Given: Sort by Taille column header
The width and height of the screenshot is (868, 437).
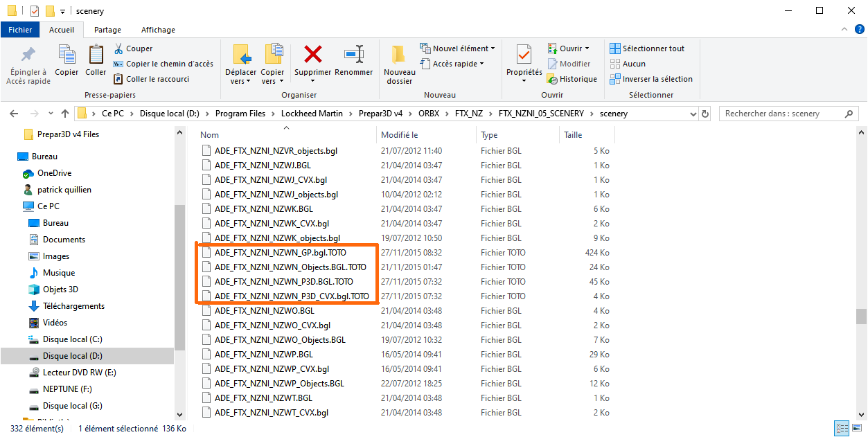Looking at the screenshot, I should pos(587,135).
